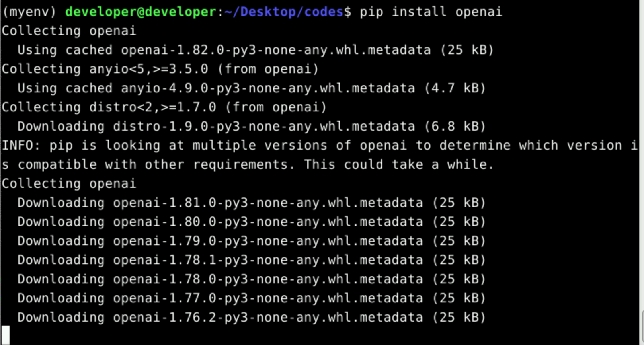Click the 'Downloading openai-1.81.0' line

251,203
